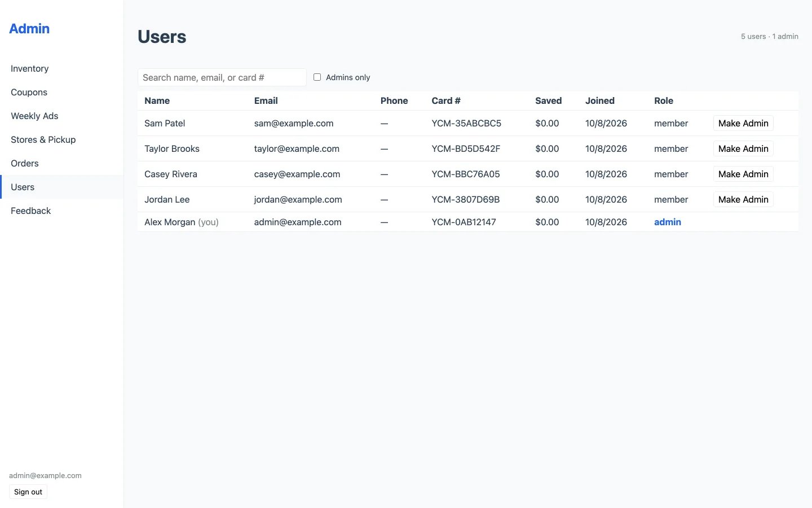
Task: Click the Joined column header
Action: (x=599, y=100)
